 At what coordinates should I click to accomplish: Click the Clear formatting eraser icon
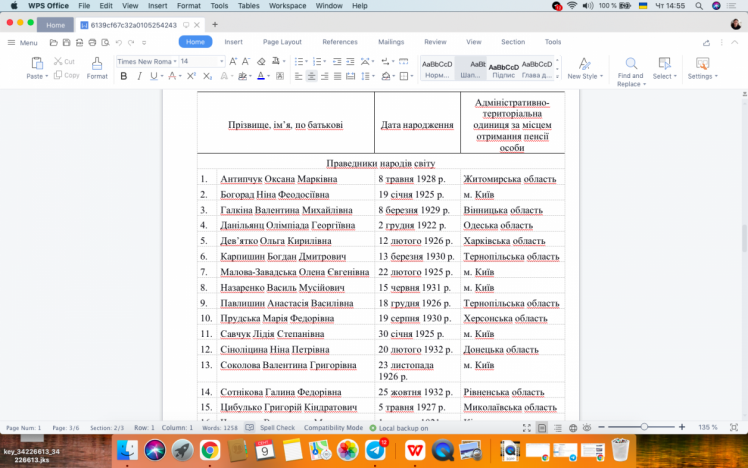point(261,61)
